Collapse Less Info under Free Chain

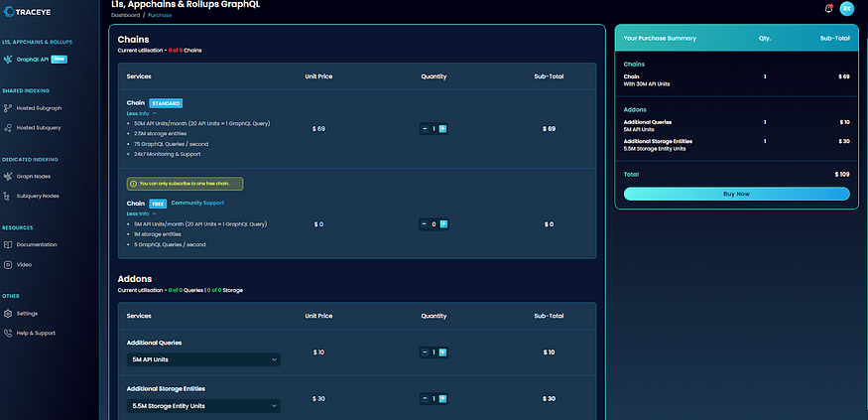141,213
